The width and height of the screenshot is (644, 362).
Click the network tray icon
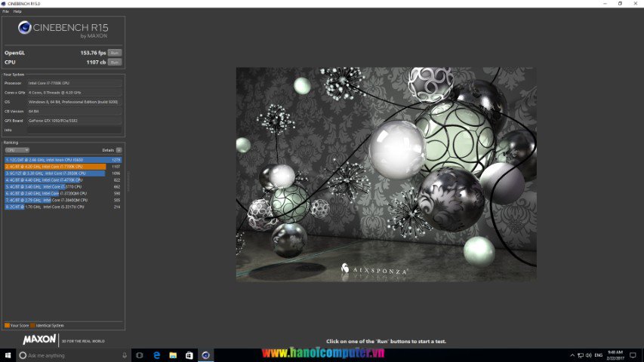click(x=581, y=355)
